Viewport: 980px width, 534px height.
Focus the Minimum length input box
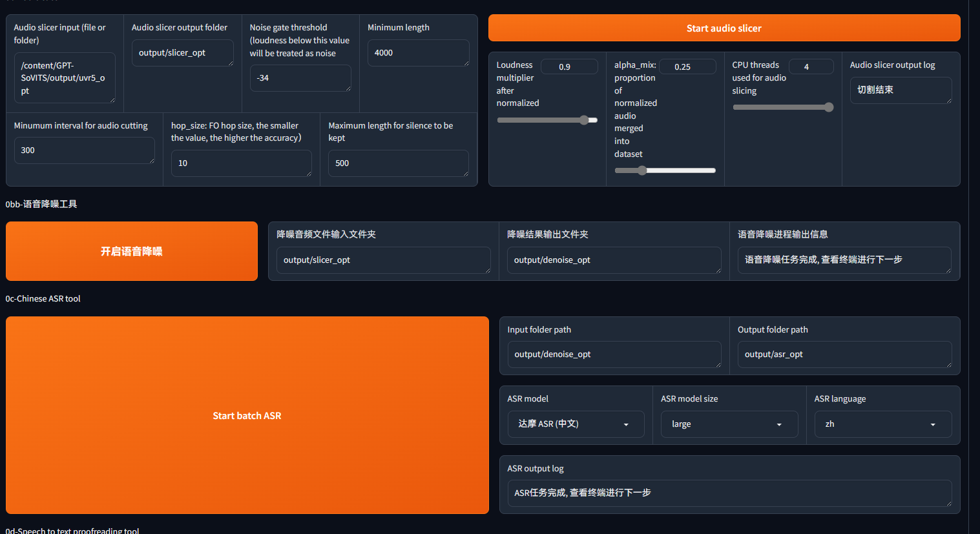[418, 53]
